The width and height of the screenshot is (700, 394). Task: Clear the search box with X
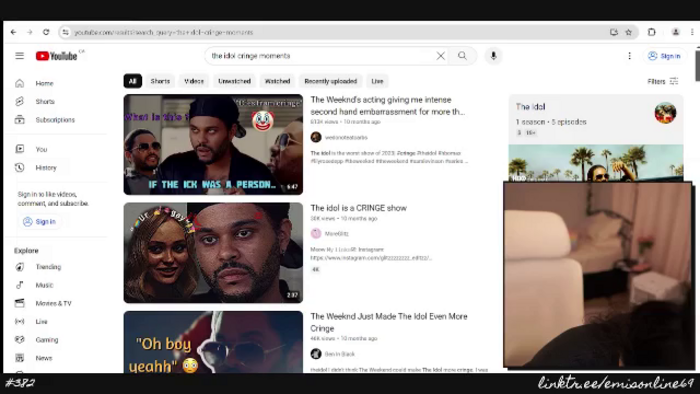click(x=440, y=56)
